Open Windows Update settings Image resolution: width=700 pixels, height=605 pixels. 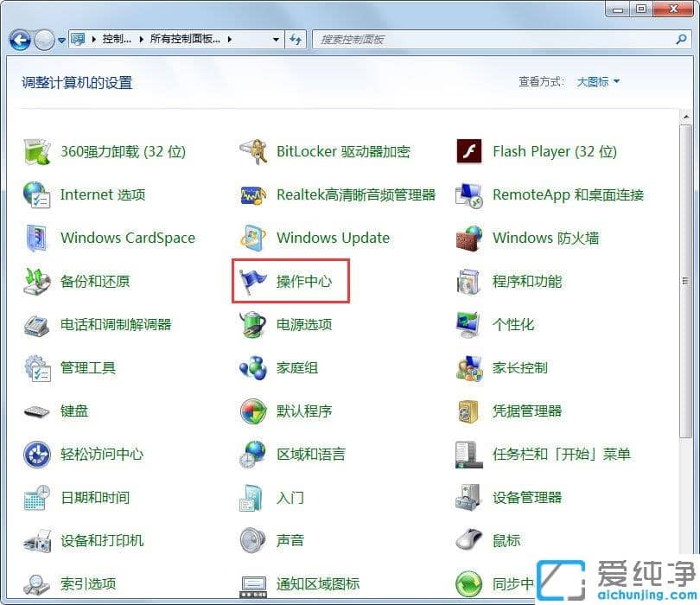click(334, 238)
